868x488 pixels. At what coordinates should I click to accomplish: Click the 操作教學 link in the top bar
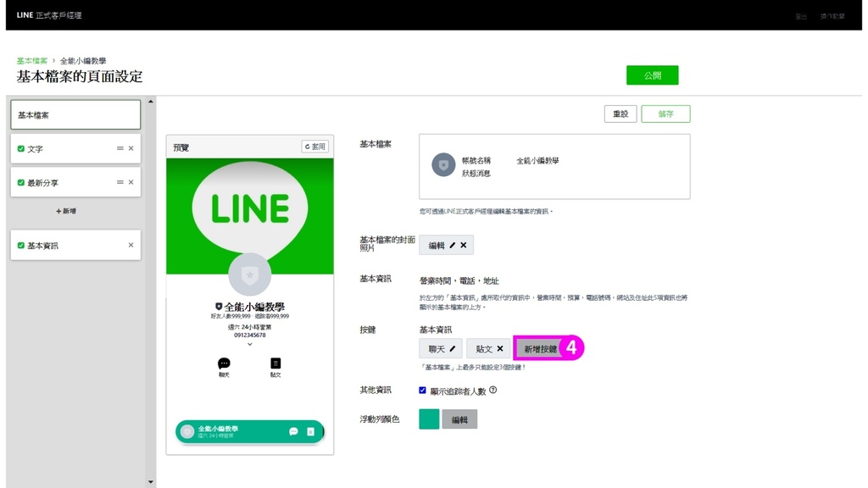[x=832, y=17]
